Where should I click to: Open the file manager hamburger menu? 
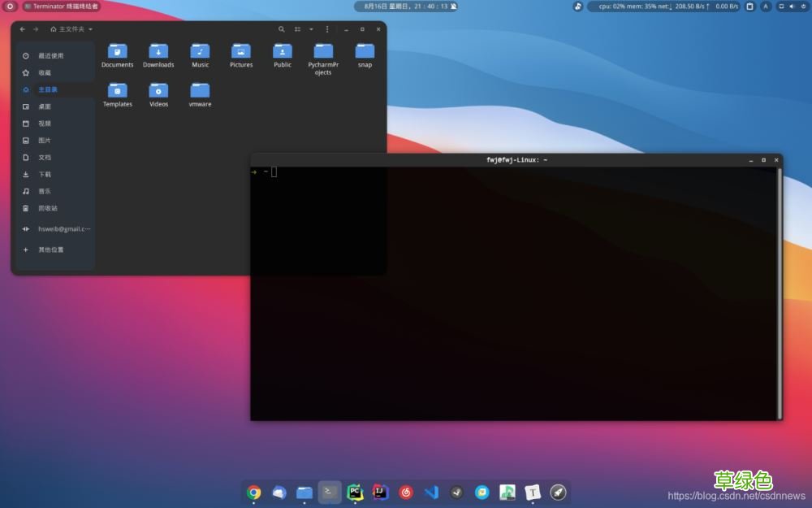[326, 29]
